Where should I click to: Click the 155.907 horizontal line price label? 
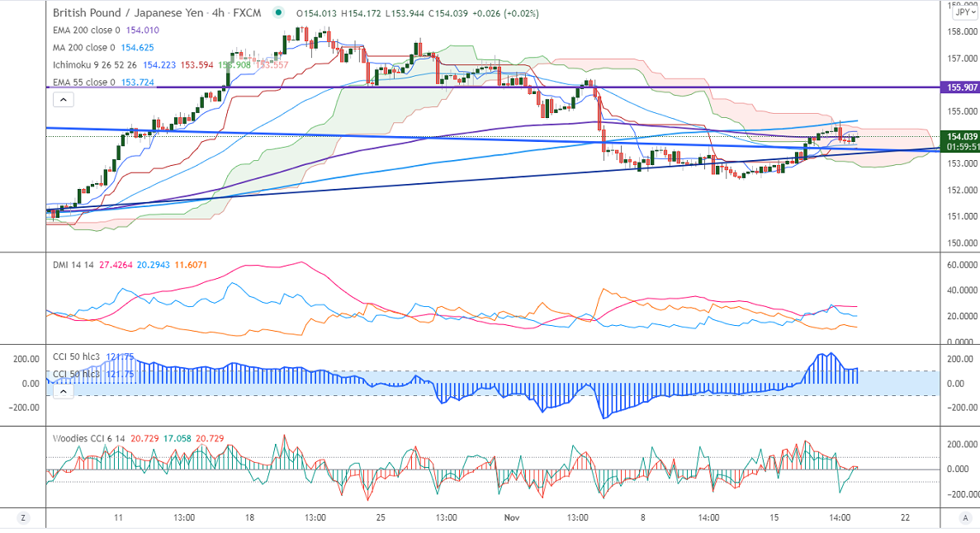click(x=961, y=87)
